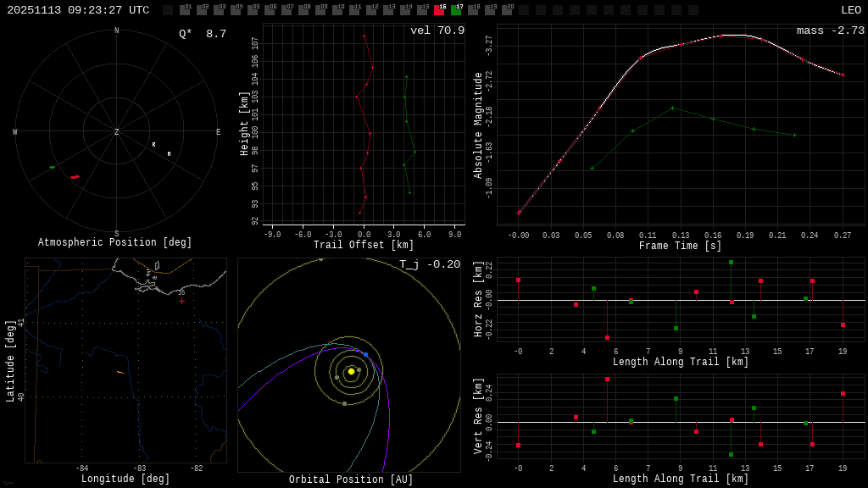Click station indicator box 05
The image size is (868, 488).
pyautogui.click(x=253, y=10)
